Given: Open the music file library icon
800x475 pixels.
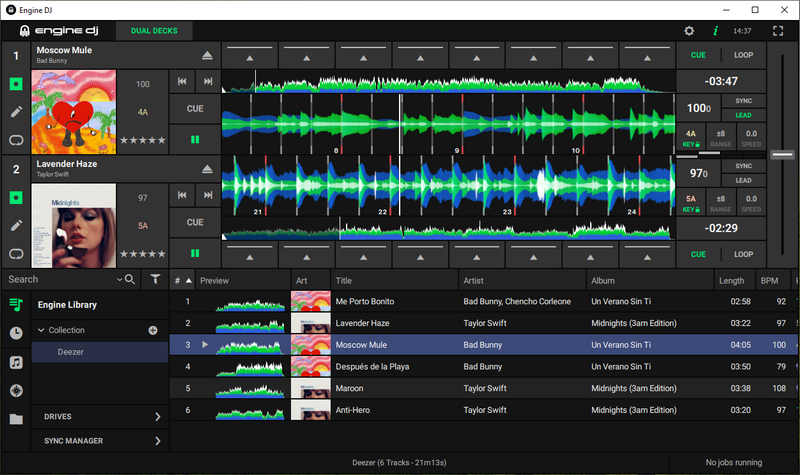Looking at the screenshot, I should (16, 362).
